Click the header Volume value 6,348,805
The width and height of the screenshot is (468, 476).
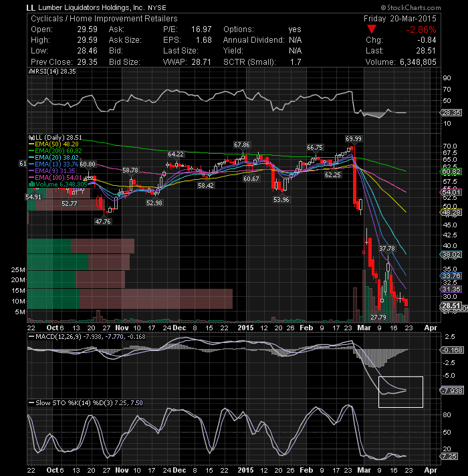(418, 62)
